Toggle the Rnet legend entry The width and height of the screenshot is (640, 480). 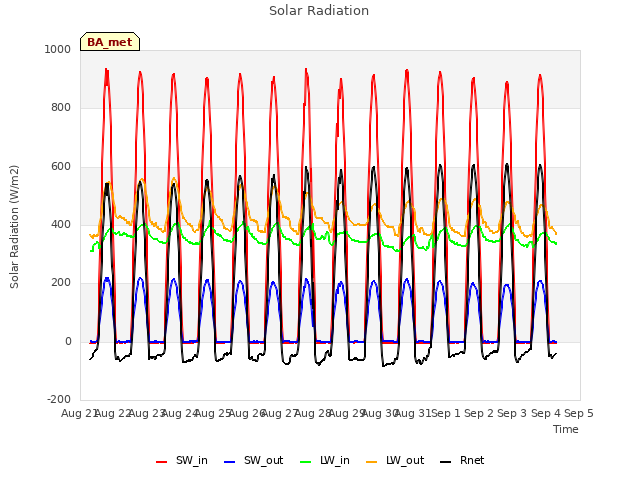pyautogui.click(x=462, y=460)
